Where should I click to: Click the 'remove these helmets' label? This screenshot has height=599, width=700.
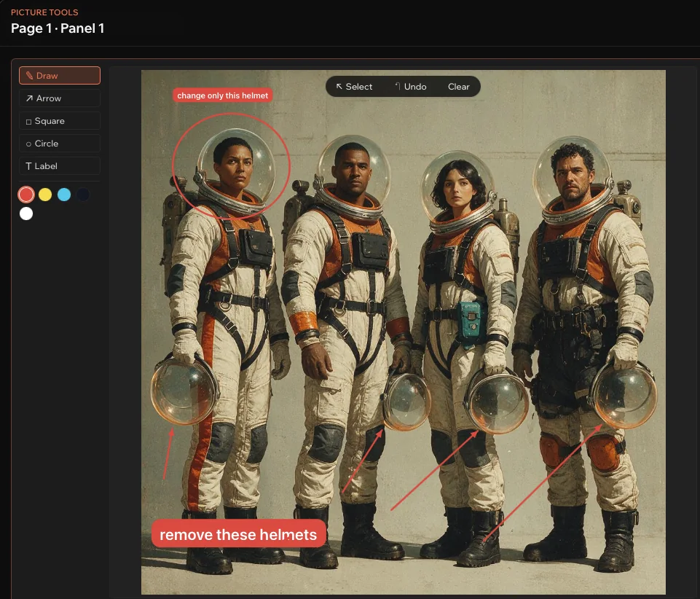(x=238, y=534)
